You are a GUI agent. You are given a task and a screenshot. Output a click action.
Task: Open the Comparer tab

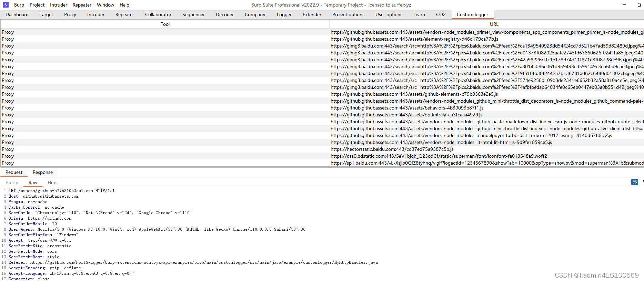point(255,14)
